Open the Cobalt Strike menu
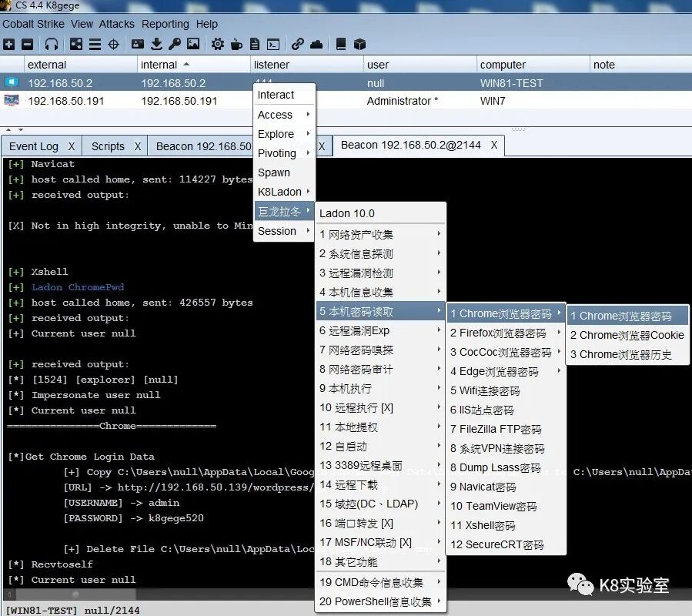The width and height of the screenshot is (692, 616). 34,24
